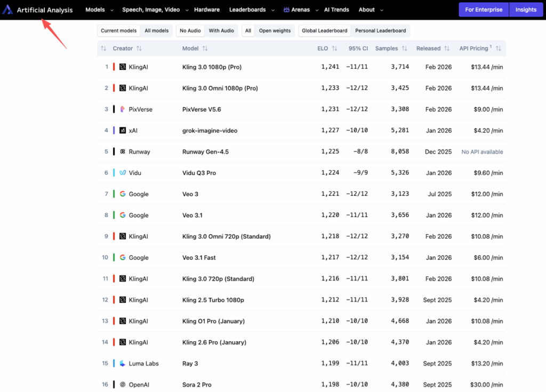This screenshot has width=546, height=392.
Task: Click sort arrows beside ELO header
Action: [x=334, y=49]
